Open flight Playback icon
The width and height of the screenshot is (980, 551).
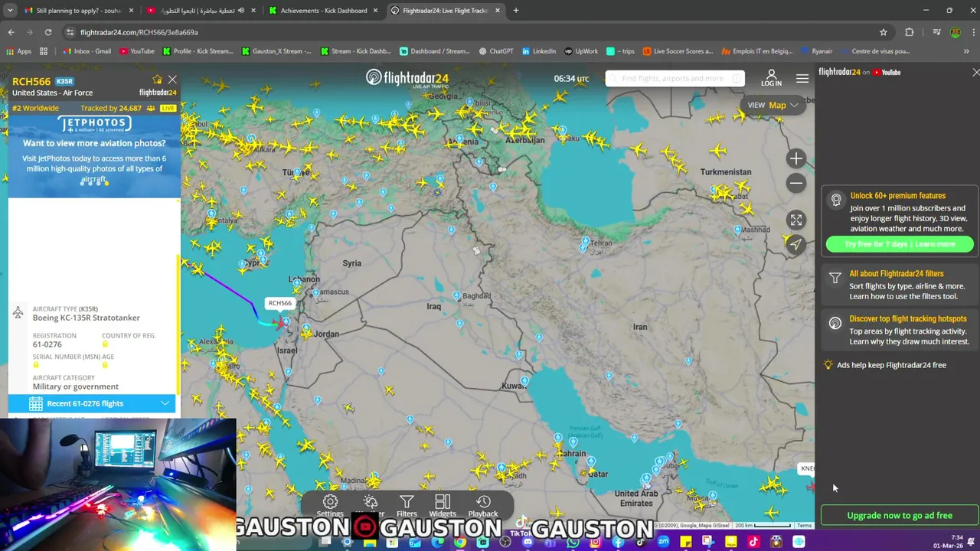coord(483,502)
